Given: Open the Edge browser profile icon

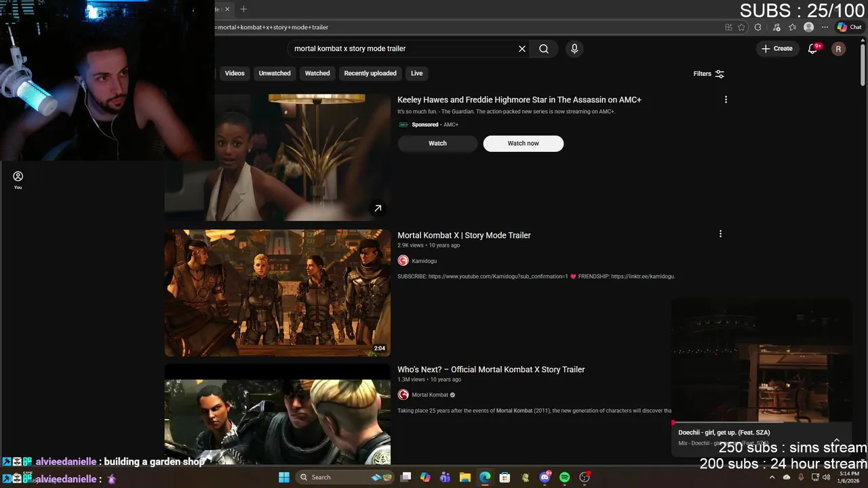Looking at the screenshot, I should [808, 27].
